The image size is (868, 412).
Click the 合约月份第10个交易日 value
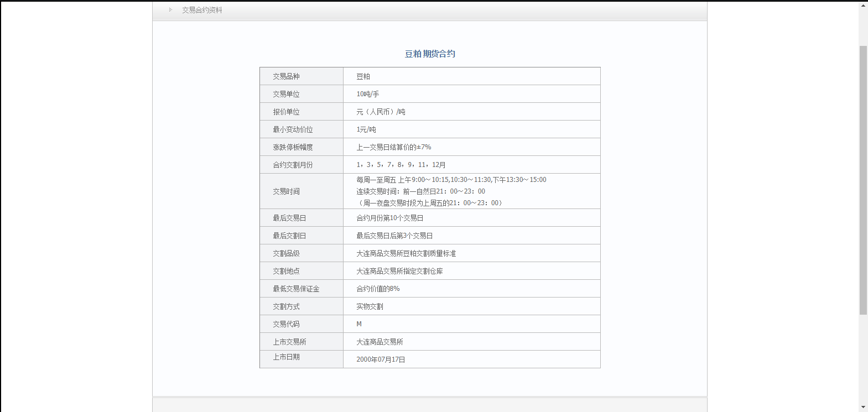click(x=389, y=218)
